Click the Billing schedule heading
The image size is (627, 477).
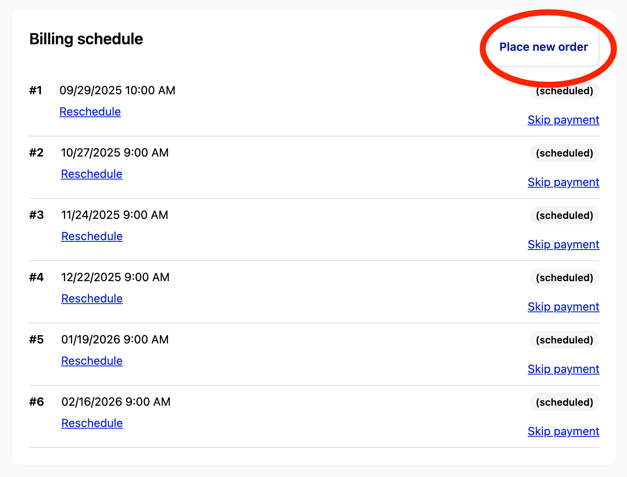click(x=86, y=39)
